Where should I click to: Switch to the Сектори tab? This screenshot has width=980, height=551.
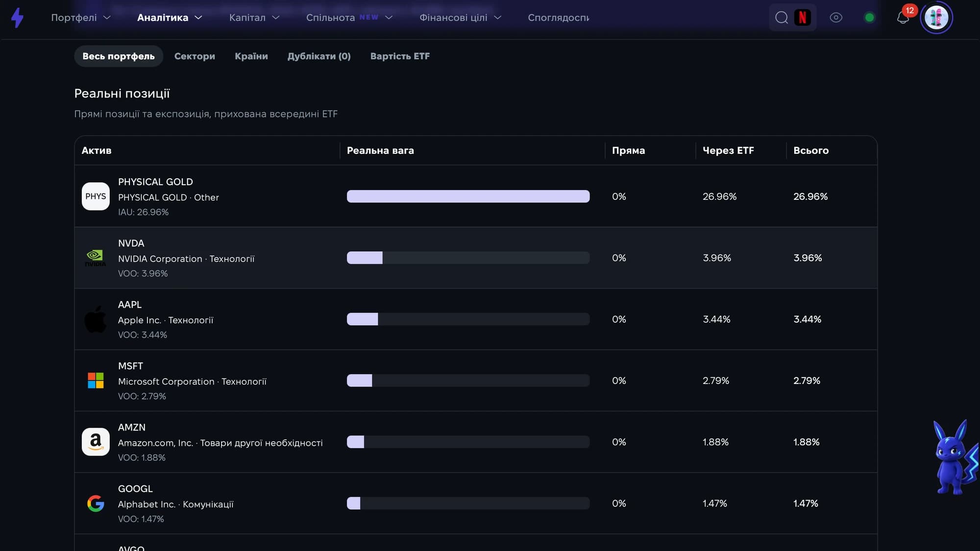[x=195, y=56]
